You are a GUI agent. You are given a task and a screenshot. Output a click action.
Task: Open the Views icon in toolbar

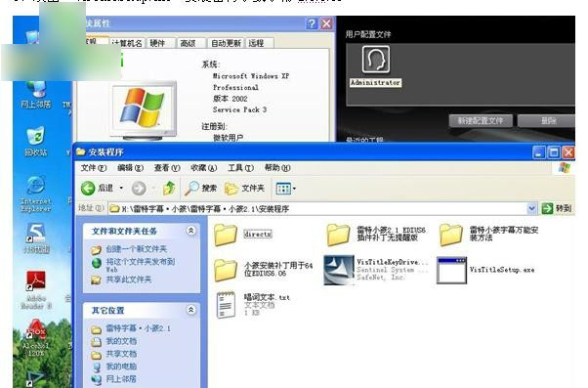[283, 189]
